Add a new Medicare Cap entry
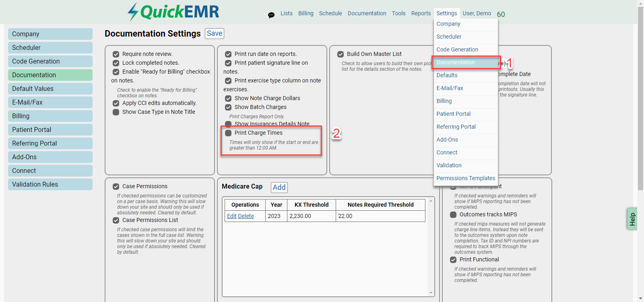The width and height of the screenshot is (644, 302). click(x=279, y=187)
